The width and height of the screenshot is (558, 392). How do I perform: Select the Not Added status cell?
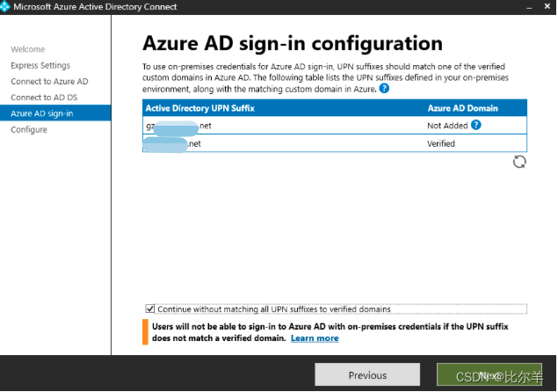pyautogui.click(x=447, y=126)
